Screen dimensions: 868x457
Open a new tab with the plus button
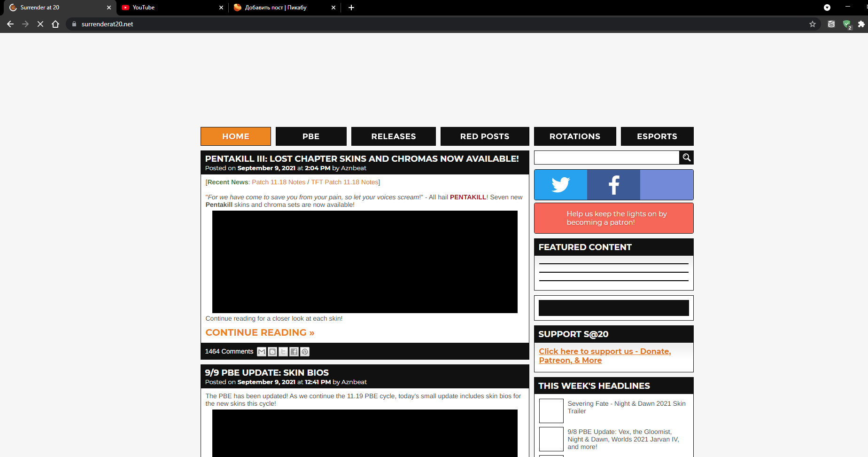351,8
